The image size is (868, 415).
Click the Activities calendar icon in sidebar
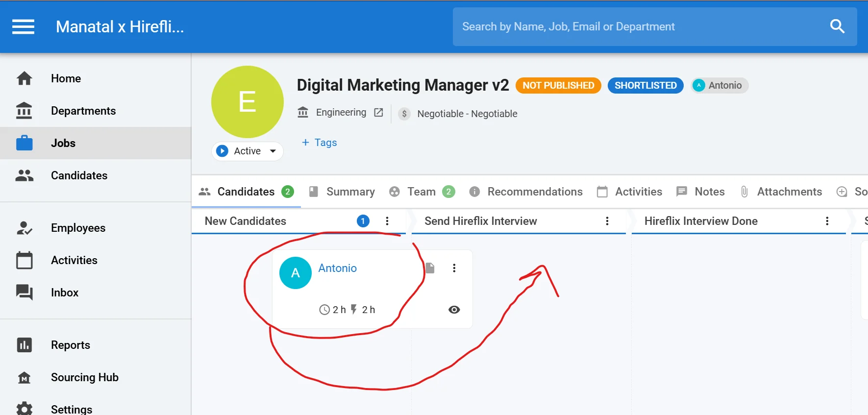coord(25,260)
